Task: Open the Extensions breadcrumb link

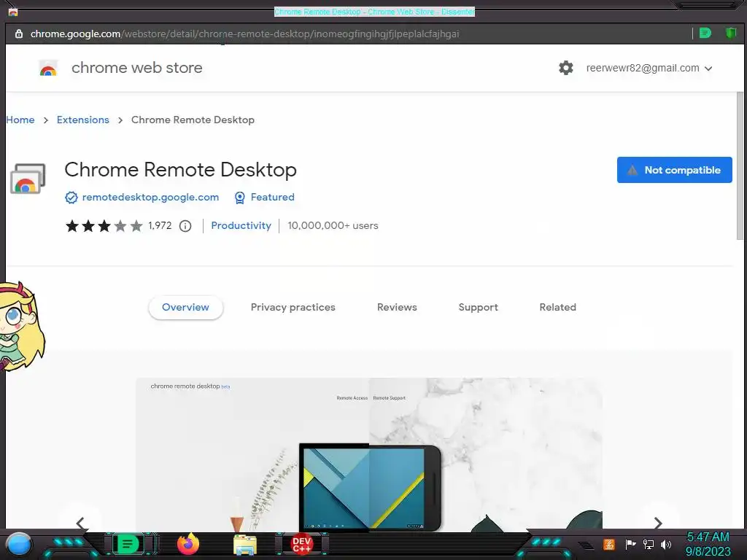Action: click(83, 120)
